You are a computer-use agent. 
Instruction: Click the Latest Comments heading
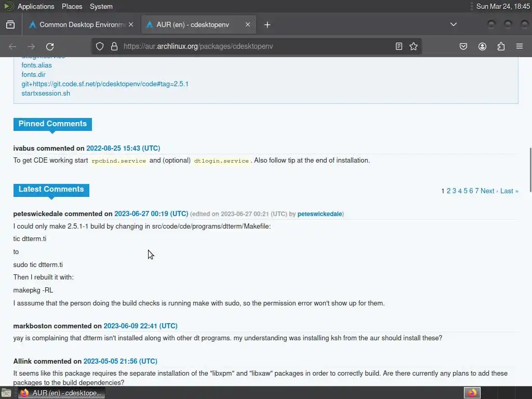[x=51, y=189]
